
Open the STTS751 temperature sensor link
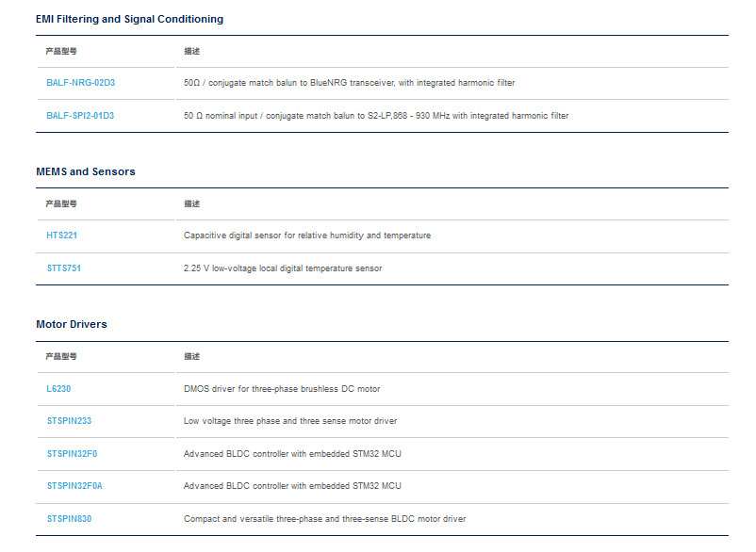64,268
